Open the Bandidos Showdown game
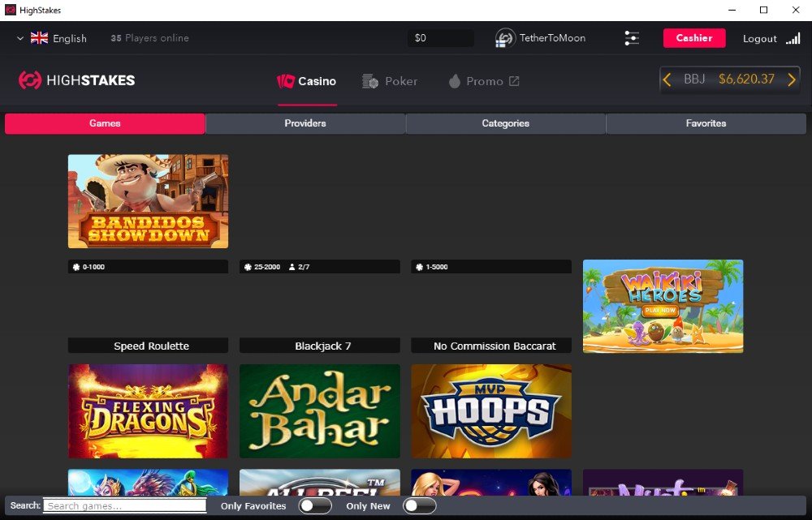The width and height of the screenshot is (812, 520). (x=148, y=201)
